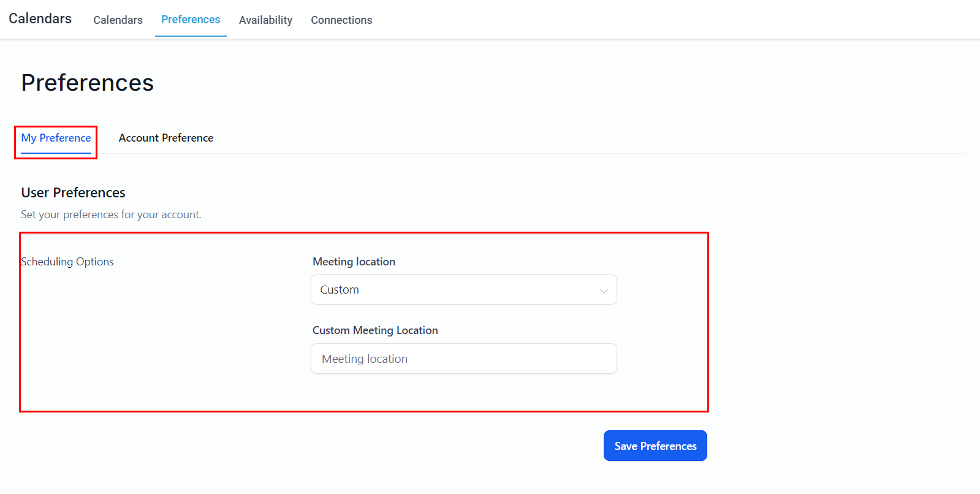This screenshot has height=494, width=980.
Task: Click the 'Custom Meeting Location' field label
Action: coord(375,330)
